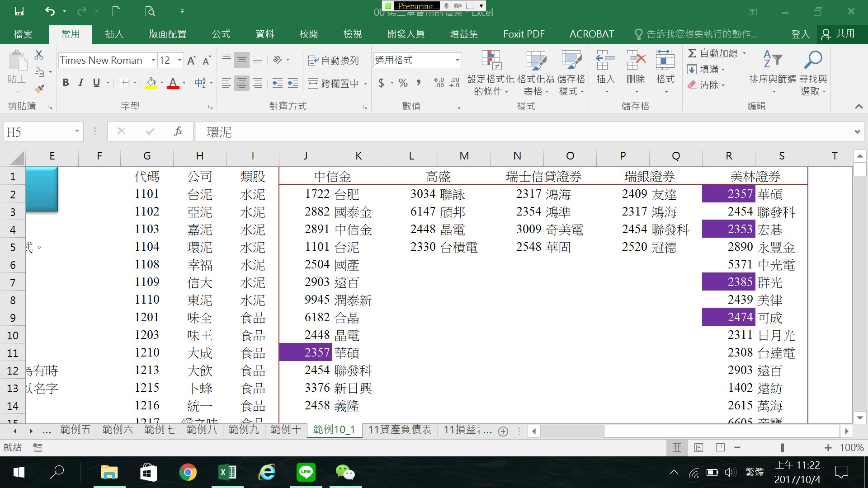Open the number format dropdown 通用格式
The image size is (868, 488).
click(x=457, y=61)
